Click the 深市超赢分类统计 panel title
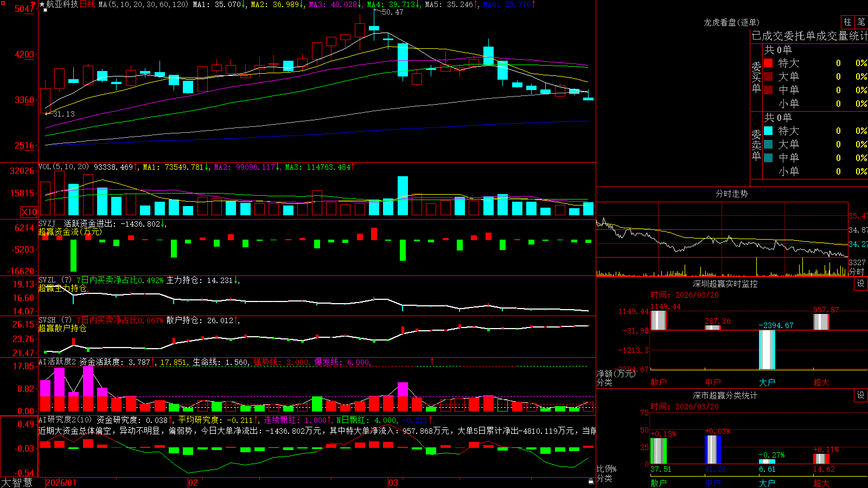868x488 pixels. click(725, 395)
